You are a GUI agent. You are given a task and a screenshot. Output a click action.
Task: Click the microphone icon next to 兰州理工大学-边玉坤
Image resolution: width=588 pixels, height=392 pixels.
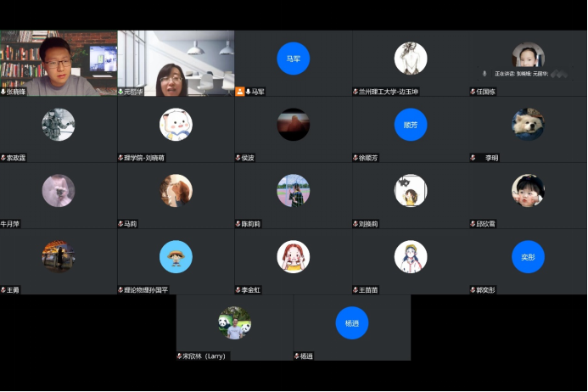[x=356, y=92]
